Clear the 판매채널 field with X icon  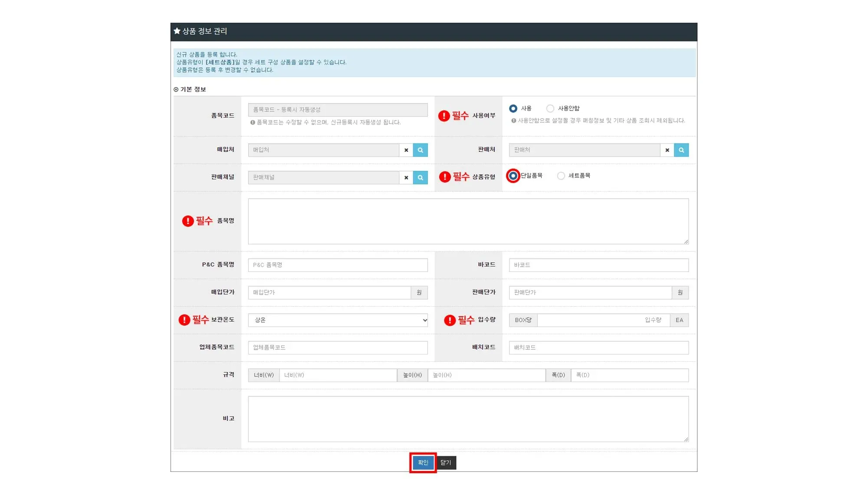click(406, 177)
